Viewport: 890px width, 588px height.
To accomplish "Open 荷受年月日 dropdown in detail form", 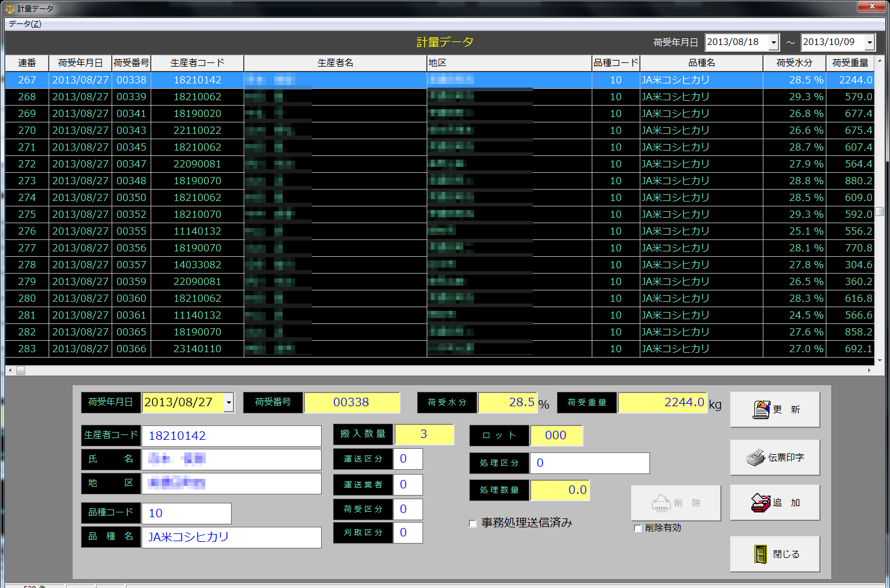I will pyautogui.click(x=229, y=403).
